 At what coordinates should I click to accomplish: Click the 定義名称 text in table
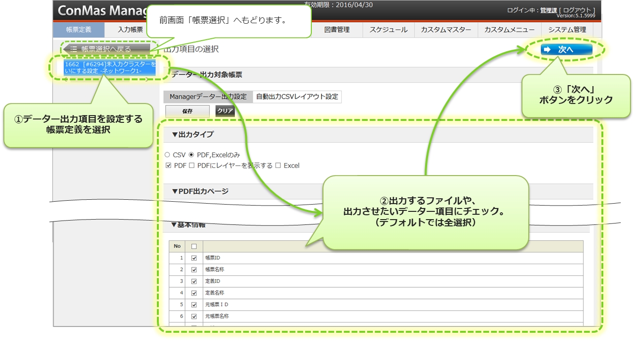(x=215, y=293)
